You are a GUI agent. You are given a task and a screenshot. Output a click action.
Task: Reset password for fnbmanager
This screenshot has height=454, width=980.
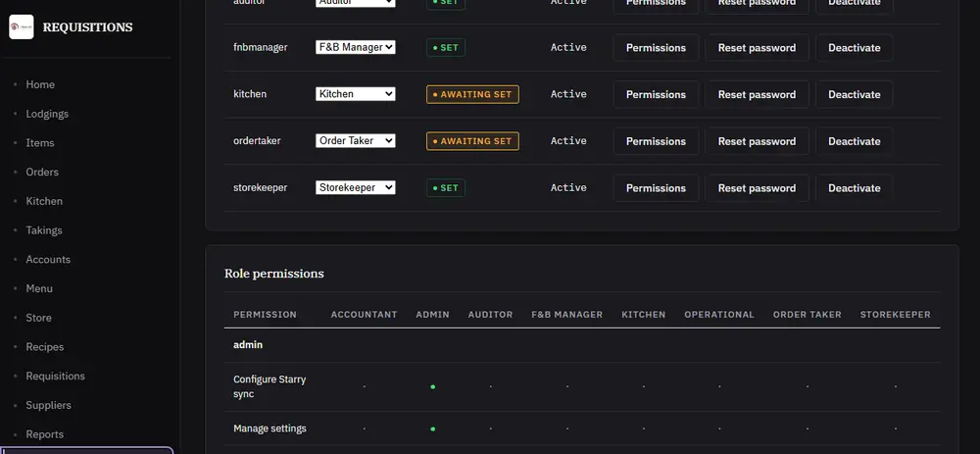757,47
